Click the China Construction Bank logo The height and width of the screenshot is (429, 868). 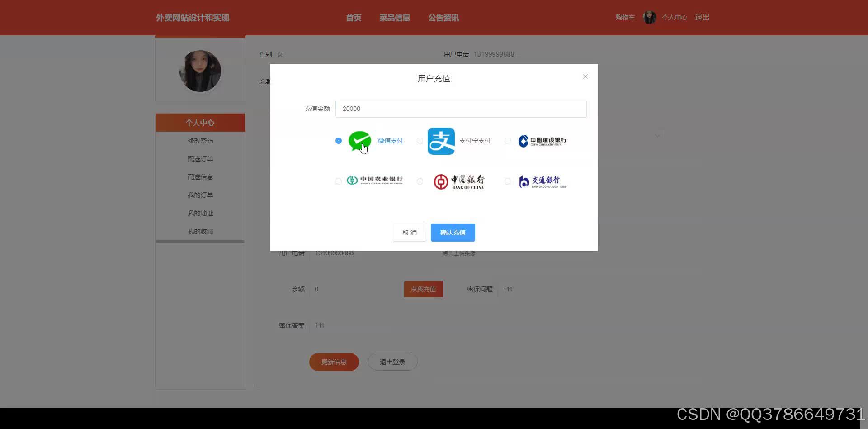[x=542, y=141]
